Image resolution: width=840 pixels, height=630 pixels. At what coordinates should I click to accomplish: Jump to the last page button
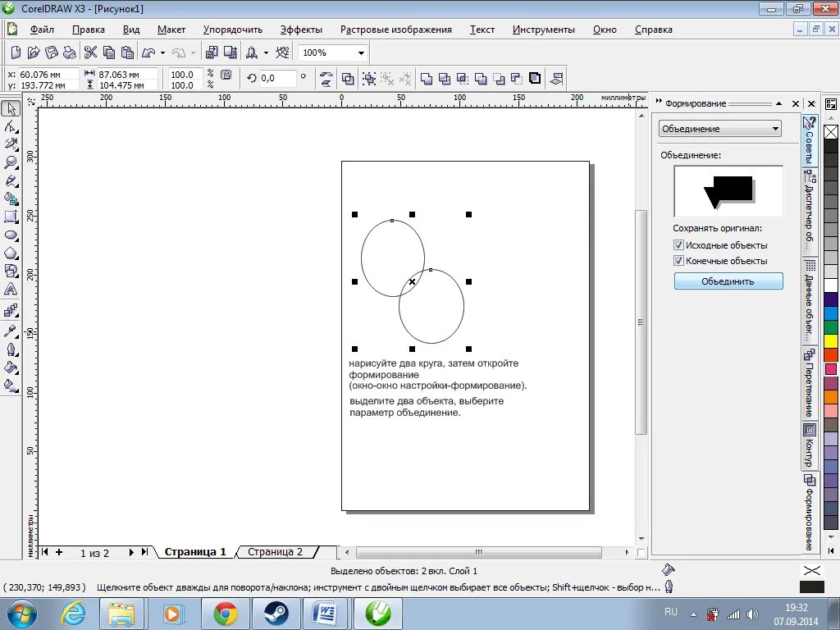144,552
